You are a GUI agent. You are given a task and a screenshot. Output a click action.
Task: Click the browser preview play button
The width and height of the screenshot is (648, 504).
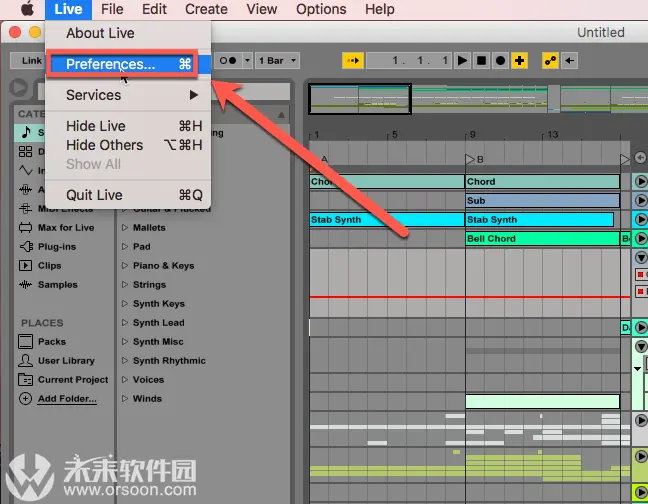pos(19,88)
